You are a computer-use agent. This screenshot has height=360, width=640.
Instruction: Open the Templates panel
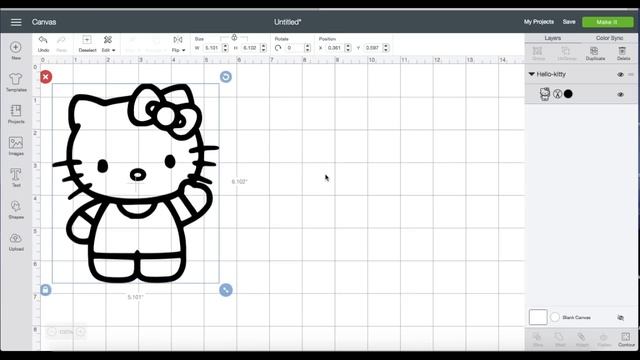(16, 79)
